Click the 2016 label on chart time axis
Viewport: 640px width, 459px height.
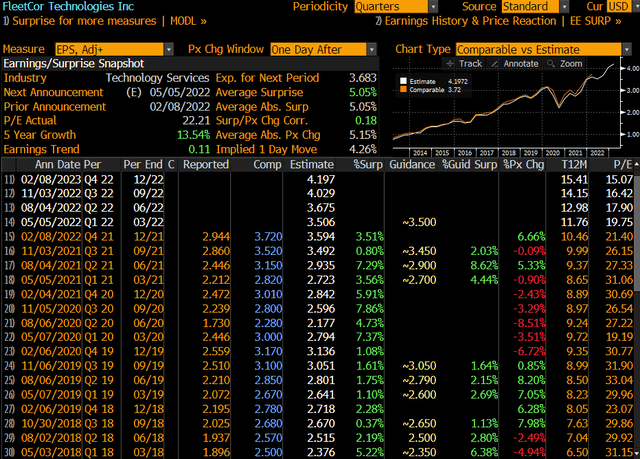464,153
